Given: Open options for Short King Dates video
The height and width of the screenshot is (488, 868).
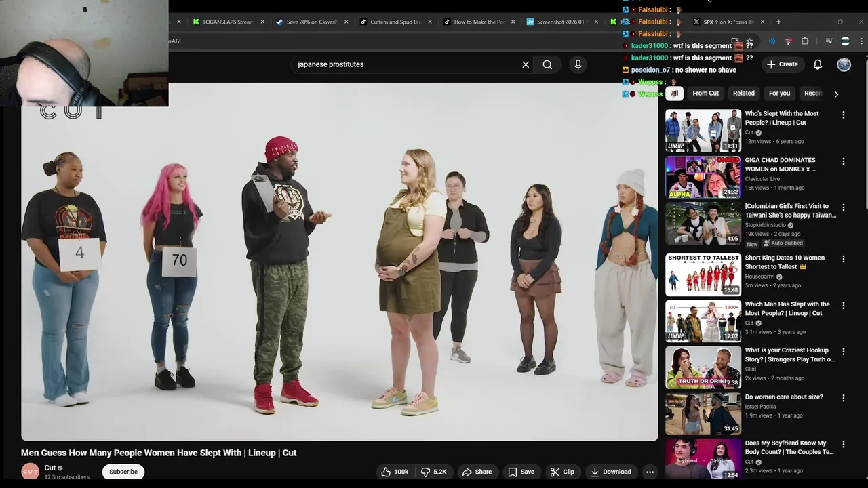Looking at the screenshot, I should [x=844, y=259].
